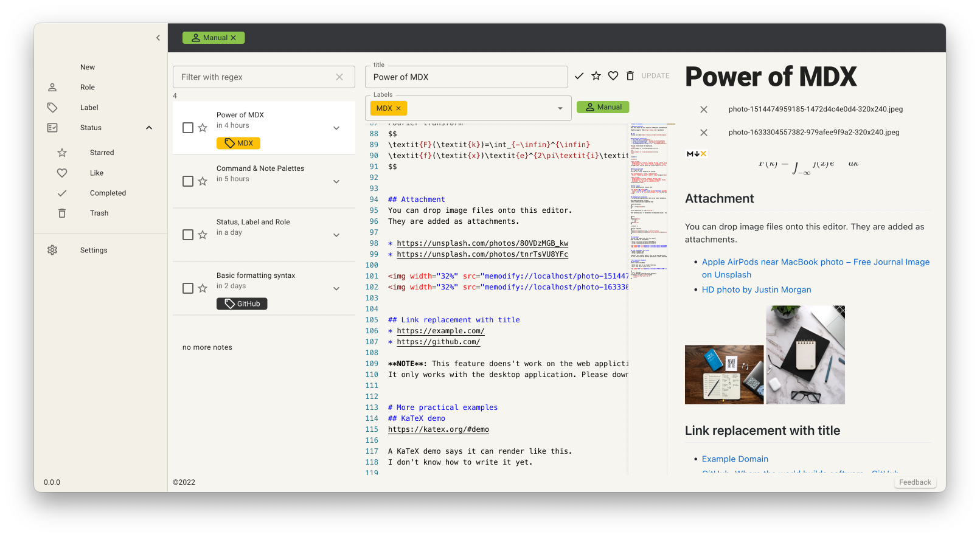980x537 pixels.
Task: Click the Like heart icon in sidebar
Action: [62, 173]
